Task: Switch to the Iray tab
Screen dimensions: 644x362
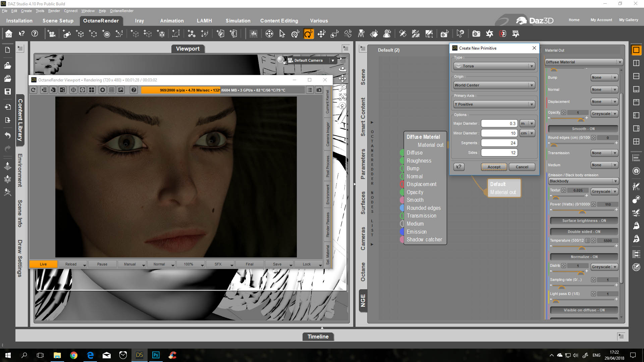Action: point(139,21)
